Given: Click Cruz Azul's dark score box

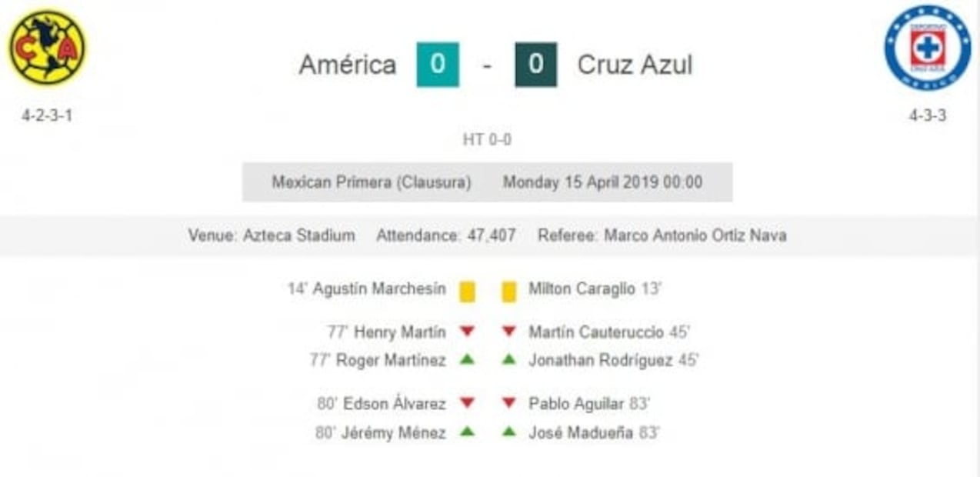Looking at the screenshot, I should click(535, 65).
